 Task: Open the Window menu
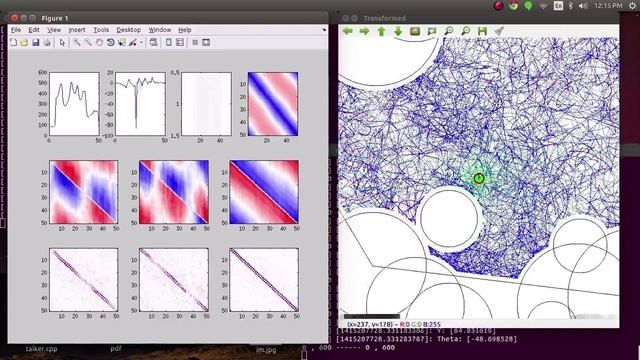[x=160, y=30]
